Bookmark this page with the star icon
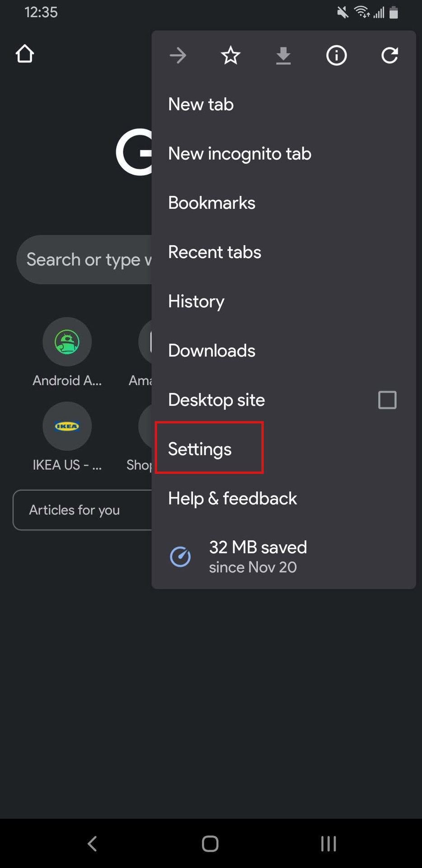422x868 pixels. point(230,56)
